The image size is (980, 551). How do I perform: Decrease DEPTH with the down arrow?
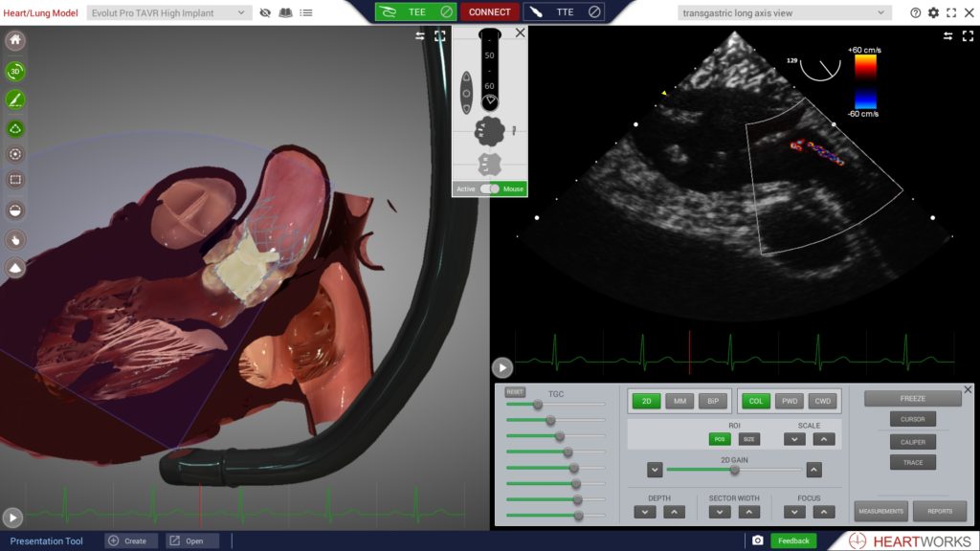[644, 513]
